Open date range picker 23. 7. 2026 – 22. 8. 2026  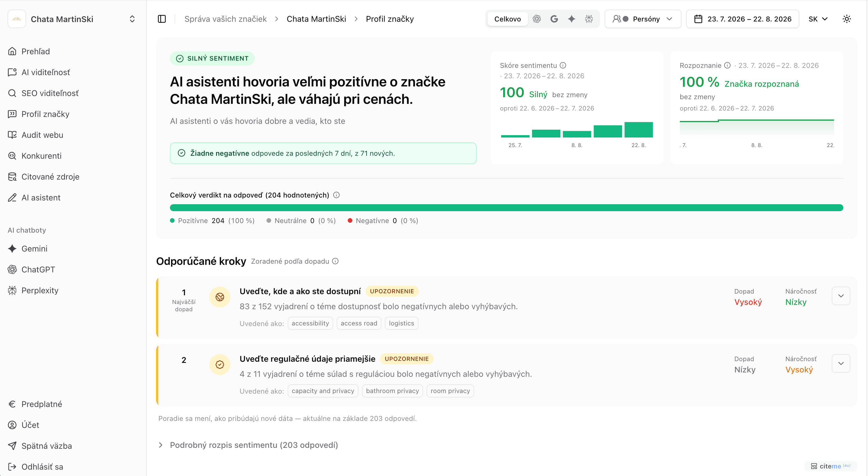pos(742,19)
